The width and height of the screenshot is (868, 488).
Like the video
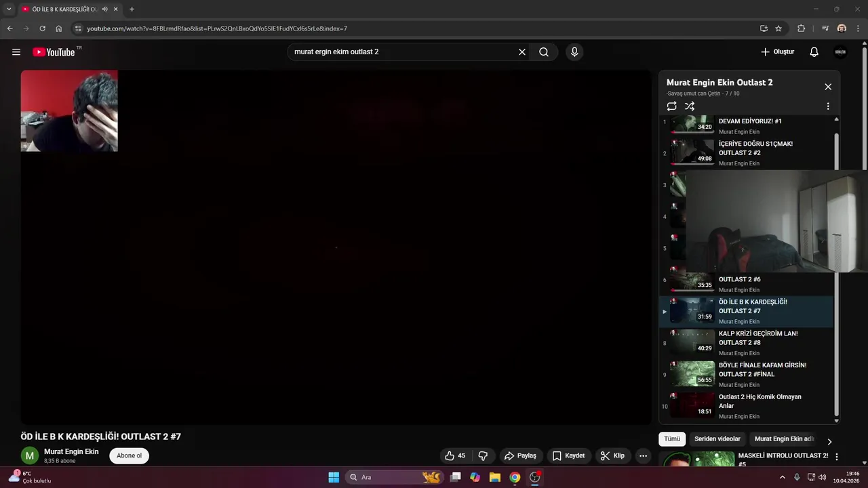(456, 456)
